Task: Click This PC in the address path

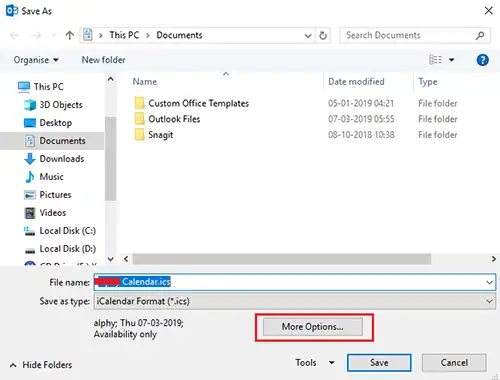Action: (124, 35)
